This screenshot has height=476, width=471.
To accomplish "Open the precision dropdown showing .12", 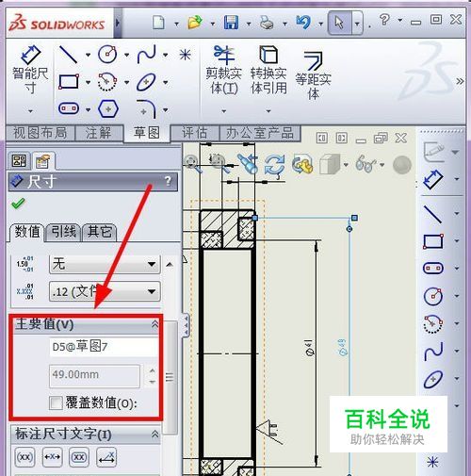I will click(x=105, y=291).
